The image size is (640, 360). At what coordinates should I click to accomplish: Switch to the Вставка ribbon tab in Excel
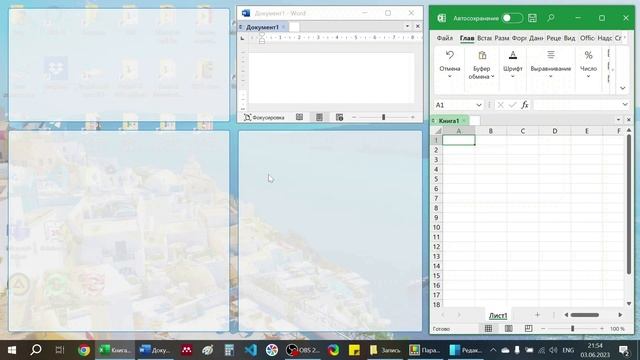tap(484, 38)
